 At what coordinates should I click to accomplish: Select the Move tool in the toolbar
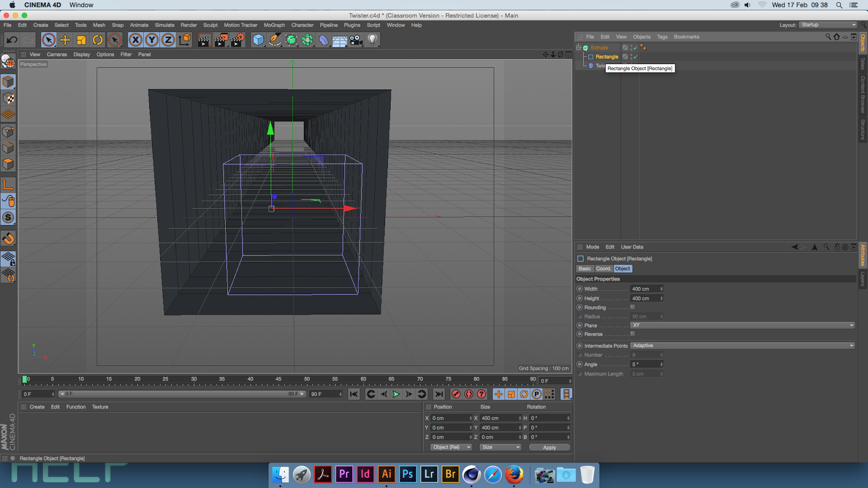[x=65, y=40]
